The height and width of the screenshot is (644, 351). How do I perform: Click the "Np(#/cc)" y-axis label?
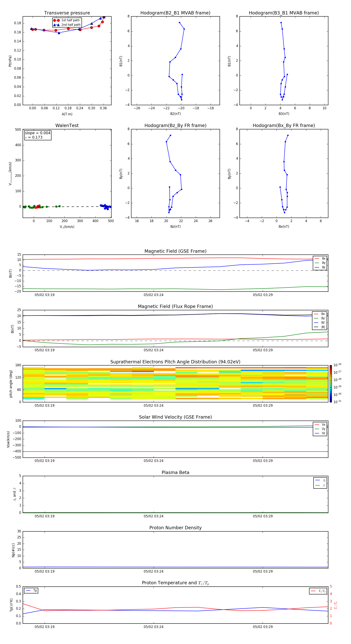click(13, 550)
